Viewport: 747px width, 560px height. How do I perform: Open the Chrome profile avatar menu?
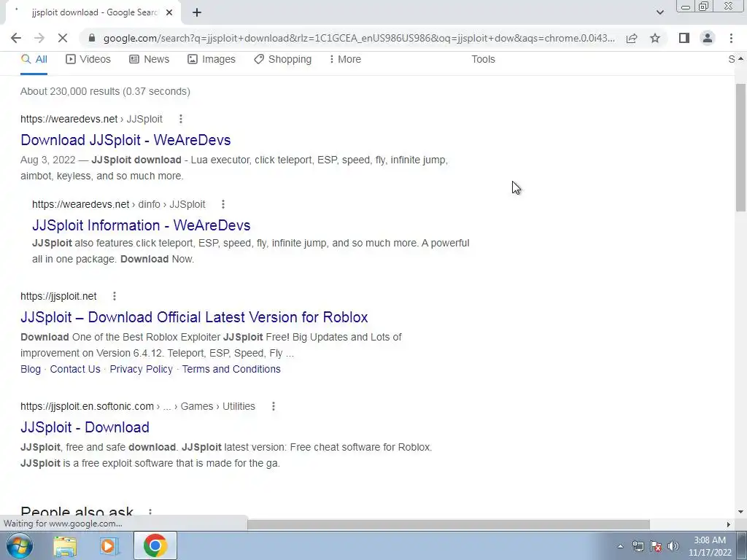[x=708, y=38]
